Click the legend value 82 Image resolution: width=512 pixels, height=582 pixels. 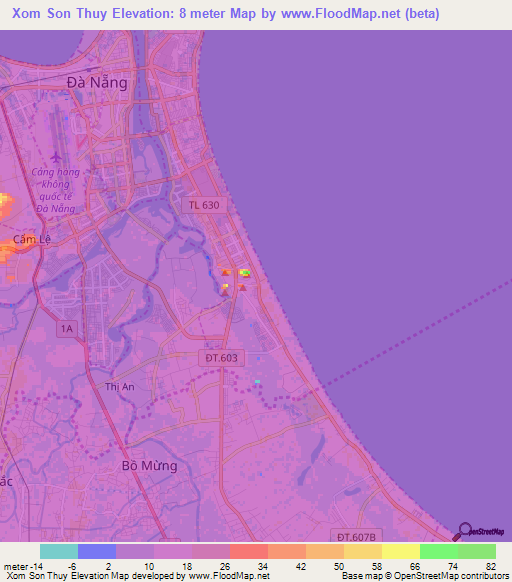point(491,566)
